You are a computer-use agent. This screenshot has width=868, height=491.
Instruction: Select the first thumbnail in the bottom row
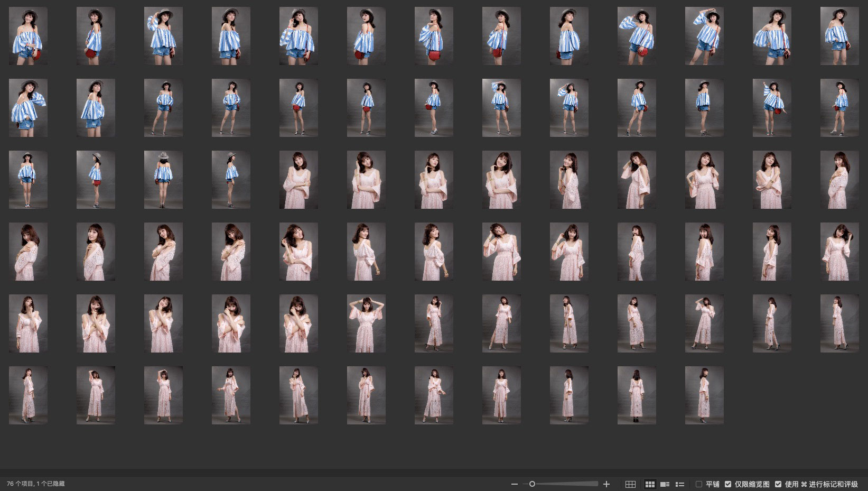[x=28, y=395]
